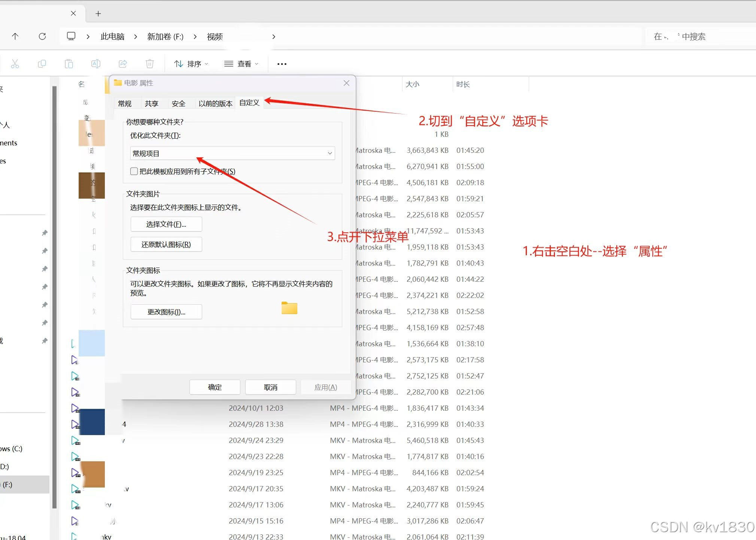
Task: Click the Rename icon in the toolbar
Action: pyautogui.click(x=96, y=64)
